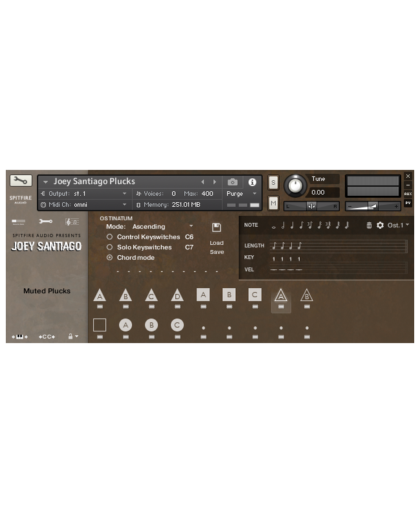The height and width of the screenshot is (513, 420).
Task: Select solid triangle articulation D
Action: click(177, 295)
